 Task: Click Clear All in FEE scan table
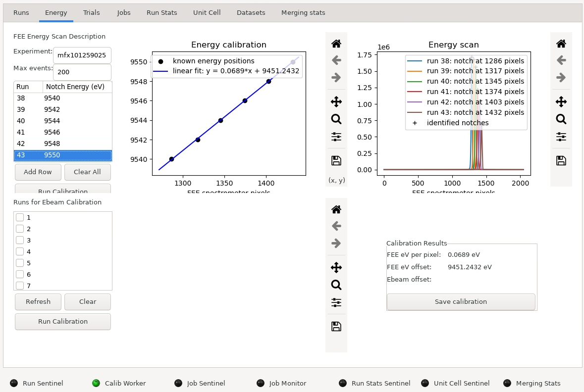pyautogui.click(x=87, y=172)
